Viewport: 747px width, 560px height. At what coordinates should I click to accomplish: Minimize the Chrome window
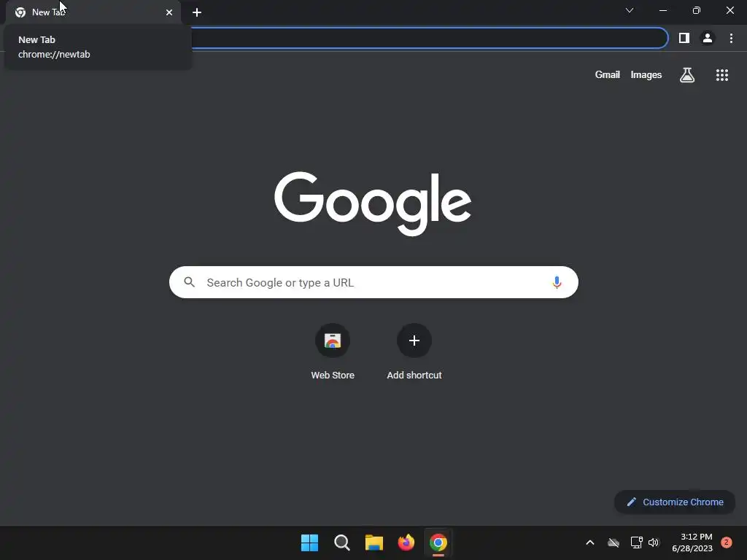tap(662, 10)
